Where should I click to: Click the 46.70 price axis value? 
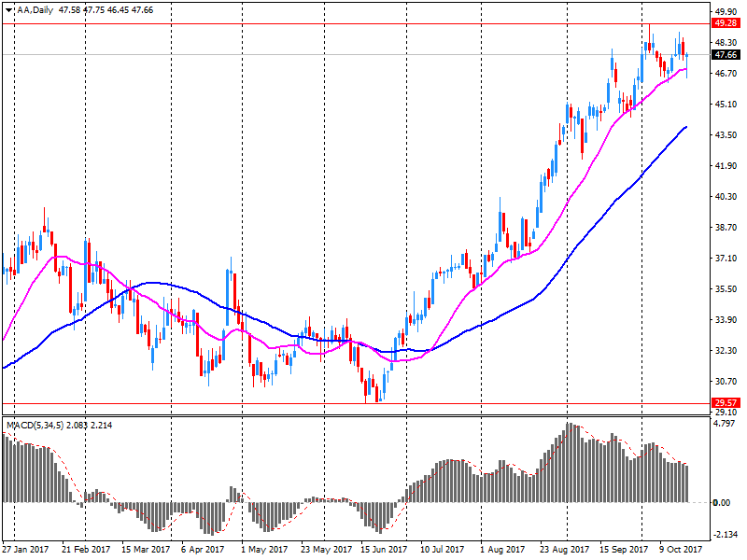726,74
